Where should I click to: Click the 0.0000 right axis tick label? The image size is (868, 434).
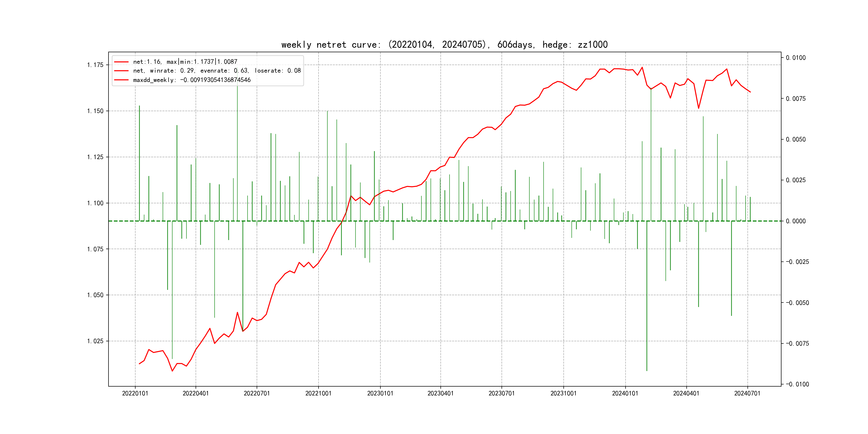click(796, 221)
